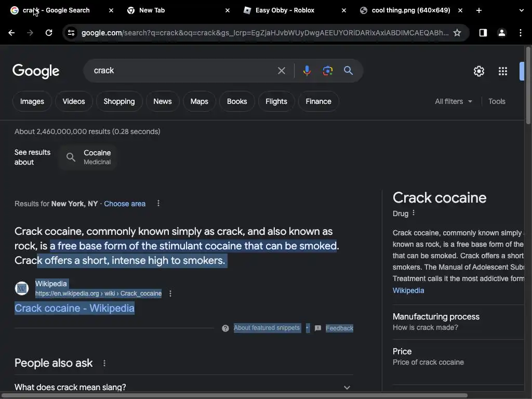
Task: Submit search with the magnifier icon
Action: [x=348, y=71]
